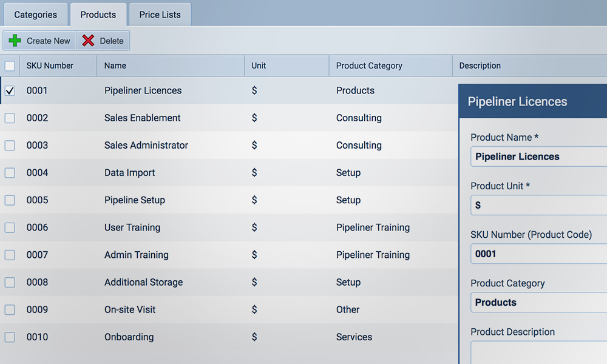607x364 pixels.
Task: Uncheck the Pipeliner Licences row checkbox
Action: [x=10, y=91]
